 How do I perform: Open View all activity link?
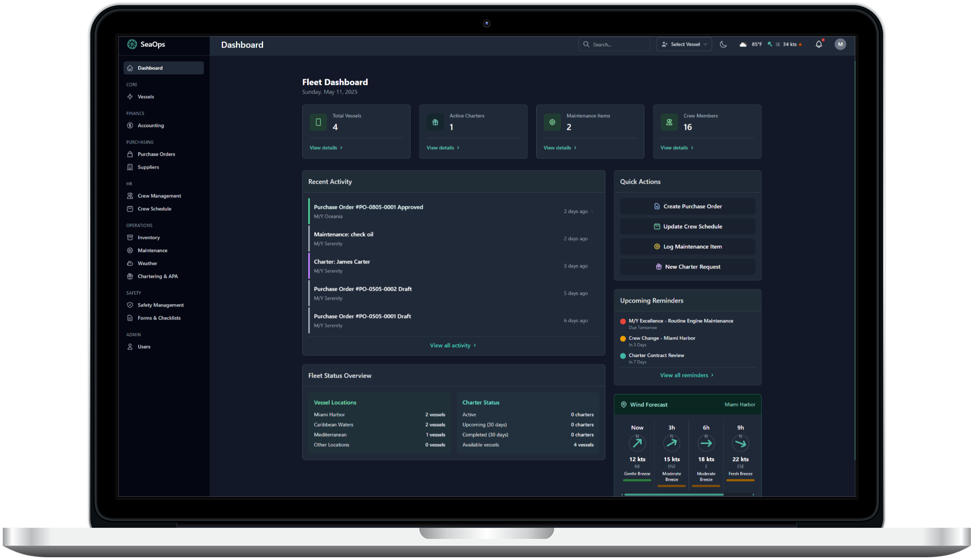[453, 345]
